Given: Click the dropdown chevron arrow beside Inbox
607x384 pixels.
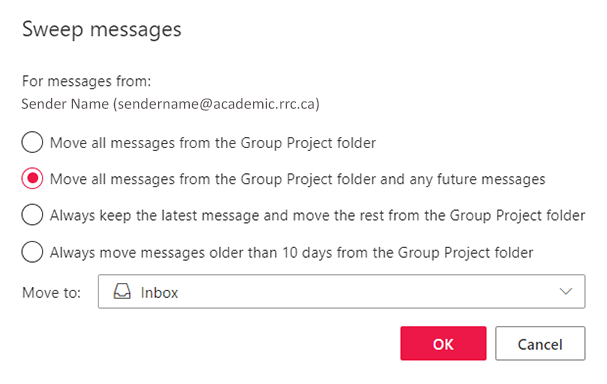Looking at the screenshot, I should coord(566,291).
